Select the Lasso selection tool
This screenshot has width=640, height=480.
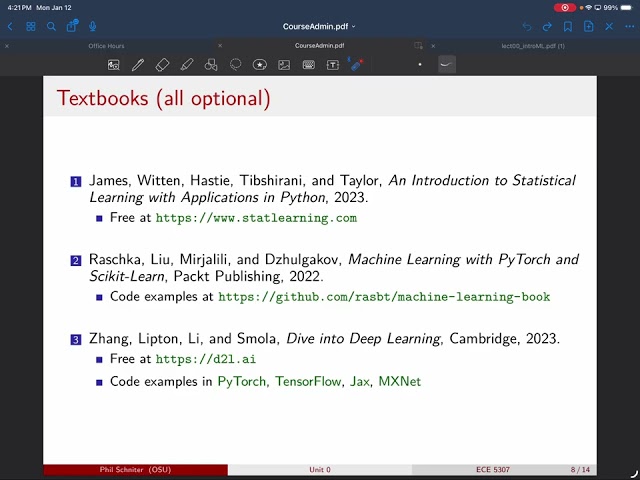tap(235, 64)
